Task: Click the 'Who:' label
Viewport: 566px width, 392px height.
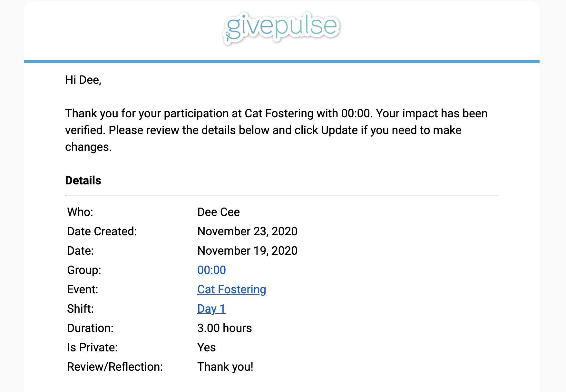Action: (x=80, y=212)
